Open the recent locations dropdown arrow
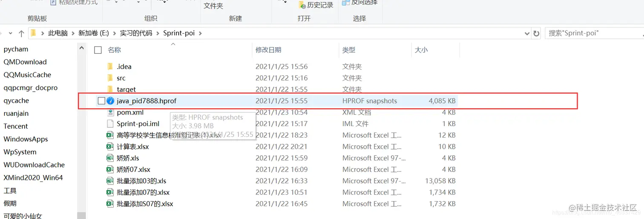The image size is (644, 219). pyautogui.click(x=10, y=33)
